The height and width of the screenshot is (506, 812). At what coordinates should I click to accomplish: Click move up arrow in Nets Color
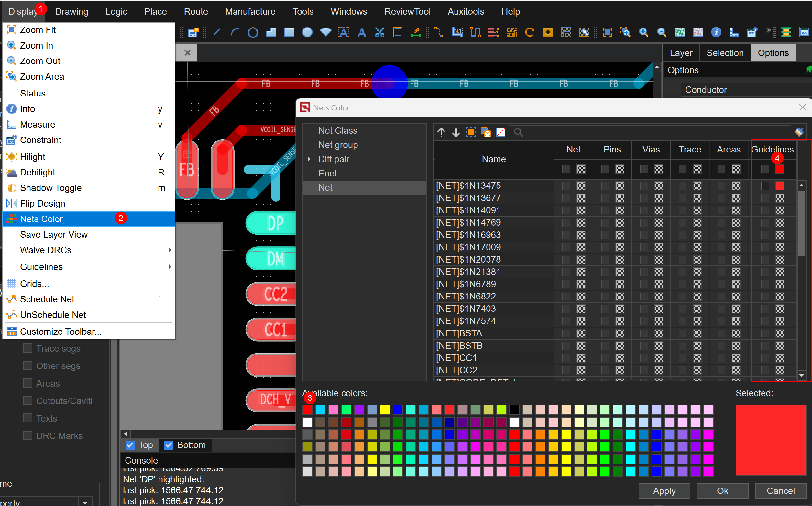(x=441, y=132)
